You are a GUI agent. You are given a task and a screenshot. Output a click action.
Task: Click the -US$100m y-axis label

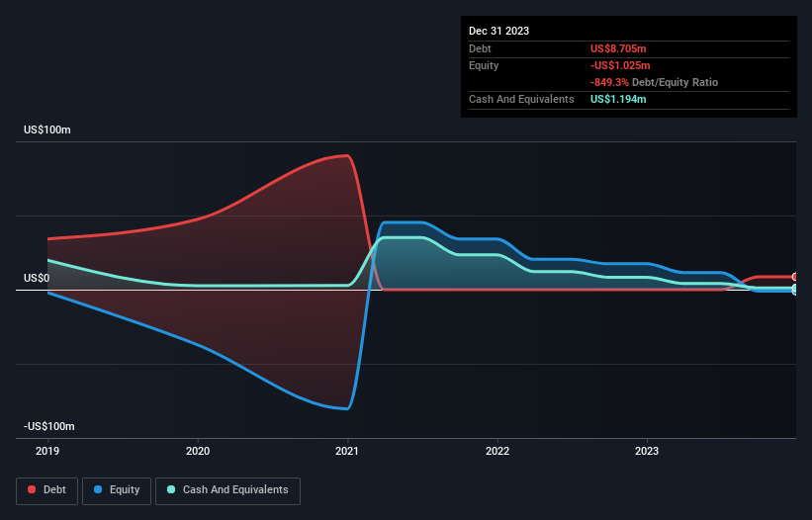(49, 426)
